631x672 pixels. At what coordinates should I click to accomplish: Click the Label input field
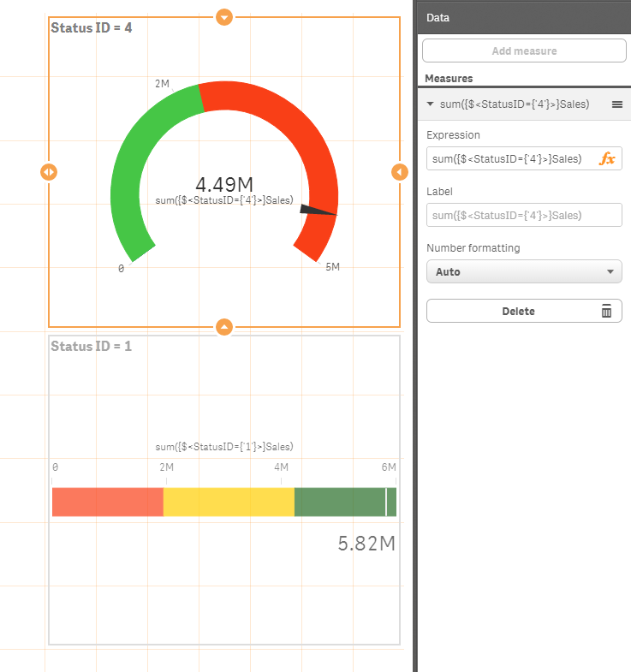(x=524, y=215)
